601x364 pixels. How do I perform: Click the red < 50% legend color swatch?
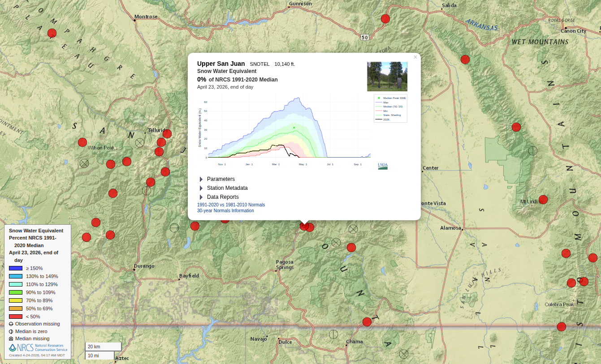(x=16, y=317)
